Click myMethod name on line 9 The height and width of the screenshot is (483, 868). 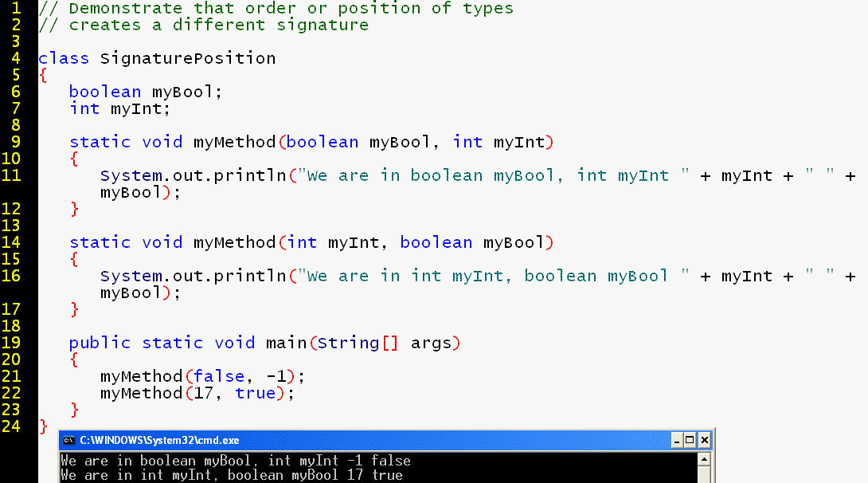[234, 143]
